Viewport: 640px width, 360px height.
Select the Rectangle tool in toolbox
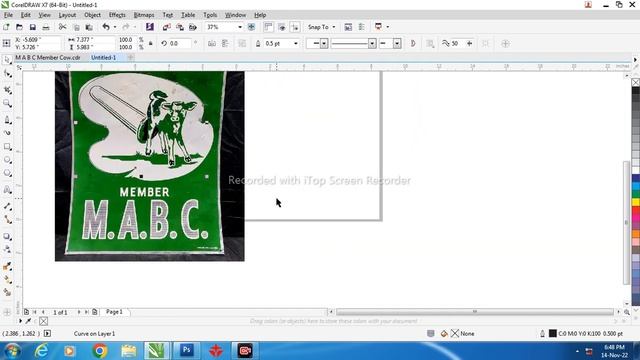click(7, 147)
